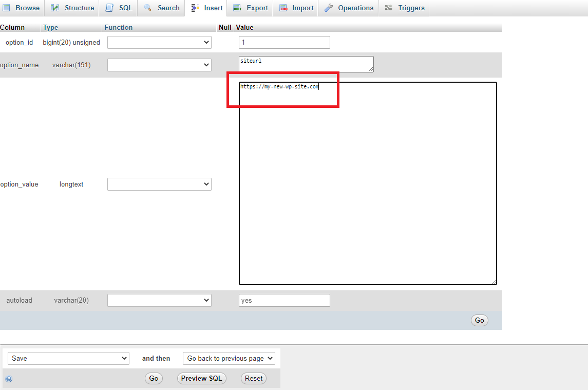The height and width of the screenshot is (390, 588).
Task: Open the blue help question icon
Action: point(9,379)
